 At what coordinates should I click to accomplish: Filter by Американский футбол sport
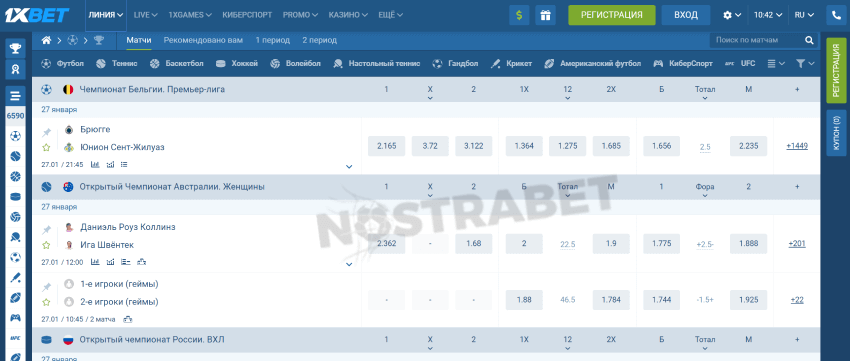[593, 63]
